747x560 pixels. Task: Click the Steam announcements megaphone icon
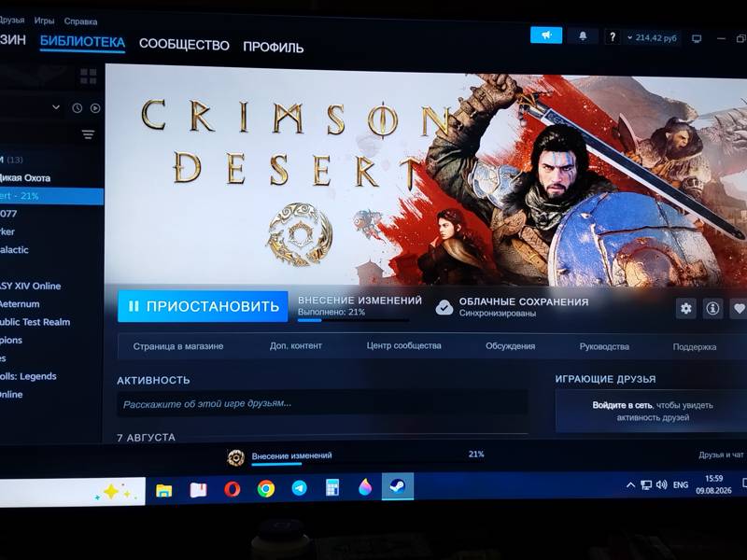pyautogui.click(x=546, y=35)
